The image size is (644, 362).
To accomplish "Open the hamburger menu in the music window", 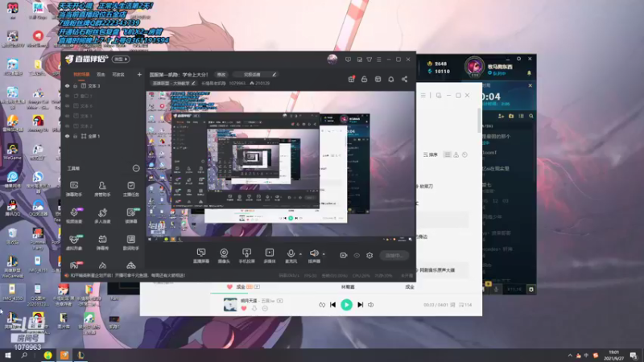I will (x=423, y=95).
